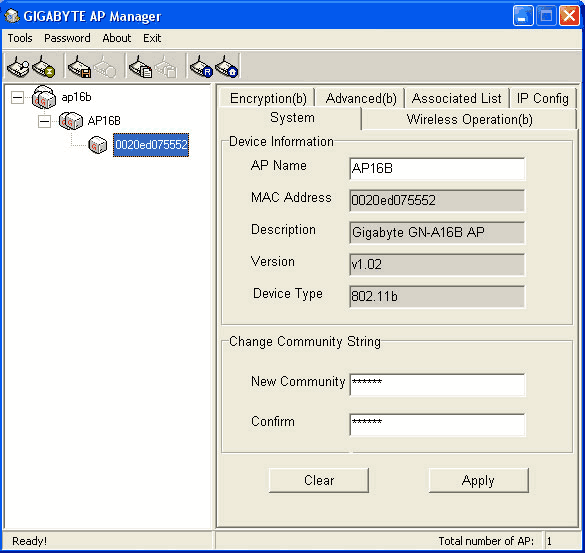Viewport: 585px width, 553px height.
Task: Switch to the Advanced(b) tab
Action: pyautogui.click(x=361, y=98)
